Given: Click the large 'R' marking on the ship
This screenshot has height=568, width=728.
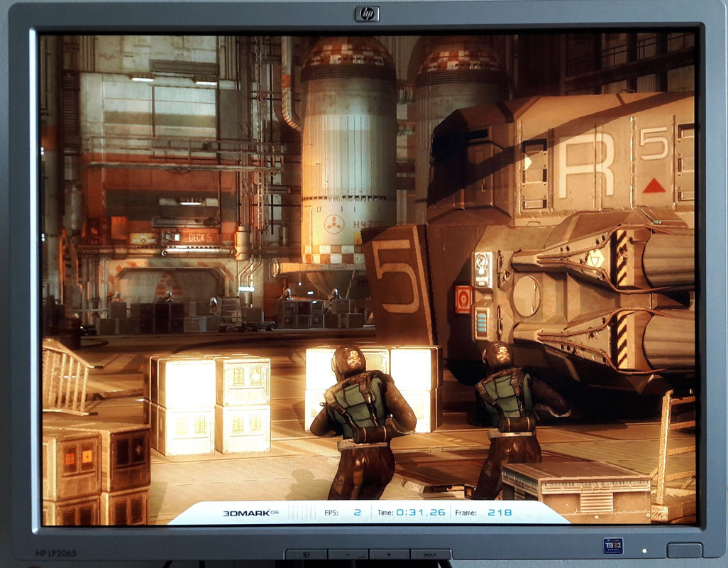Looking at the screenshot, I should tap(585, 165).
